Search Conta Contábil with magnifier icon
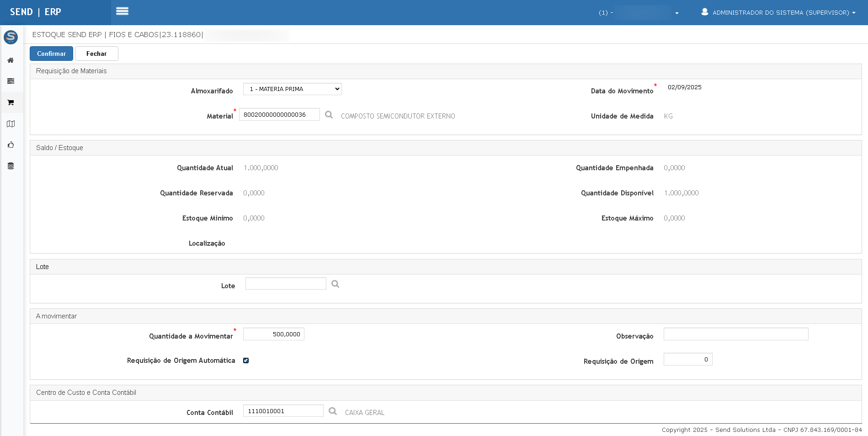This screenshot has height=436, width=868. click(333, 411)
